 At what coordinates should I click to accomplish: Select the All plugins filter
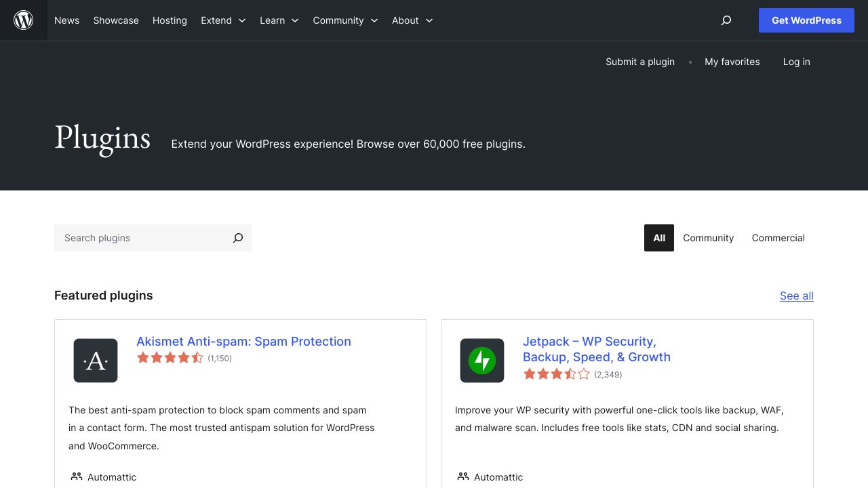658,238
